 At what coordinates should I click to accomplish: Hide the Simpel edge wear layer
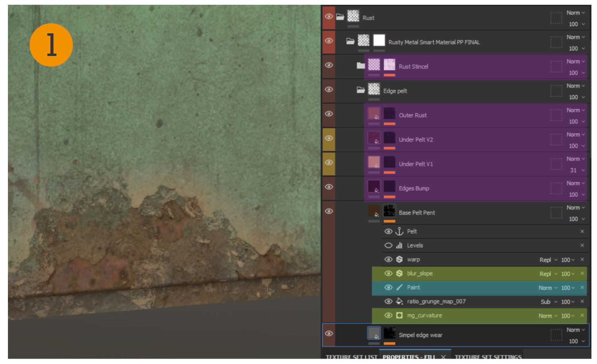click(x=329, y=334)
